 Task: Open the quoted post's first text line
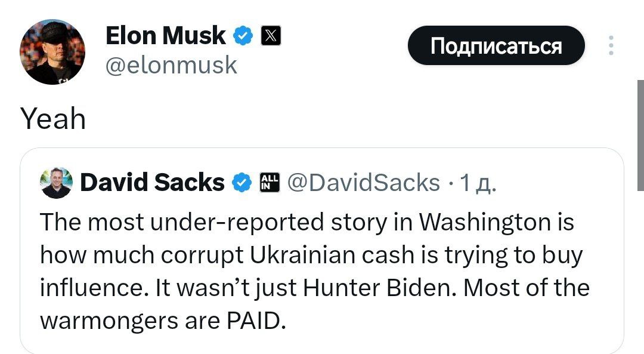306,222
